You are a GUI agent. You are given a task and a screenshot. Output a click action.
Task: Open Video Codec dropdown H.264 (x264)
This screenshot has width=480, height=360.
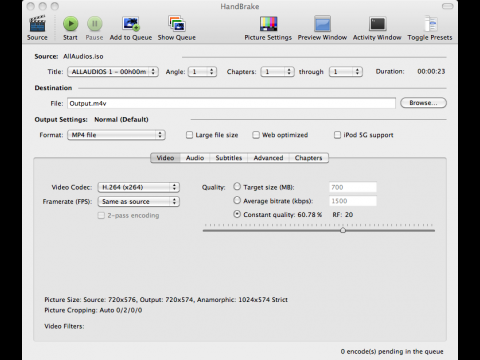[x=139, y=187]
